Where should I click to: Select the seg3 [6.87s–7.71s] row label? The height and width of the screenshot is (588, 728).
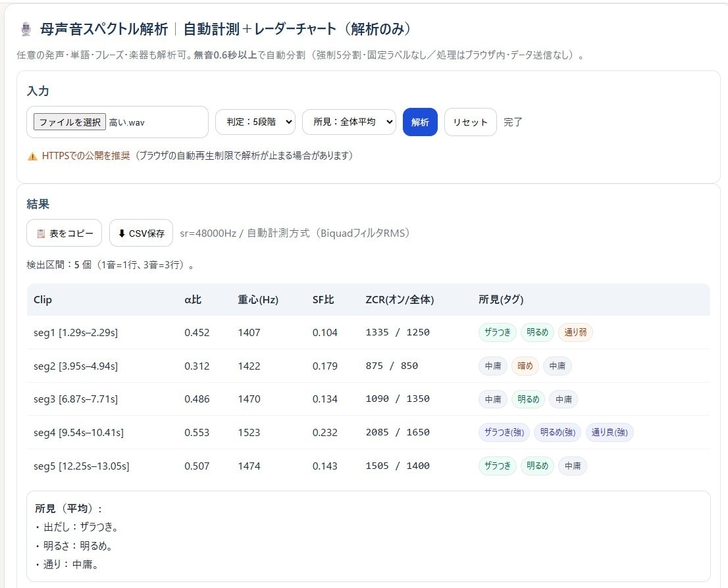[76, 399]
